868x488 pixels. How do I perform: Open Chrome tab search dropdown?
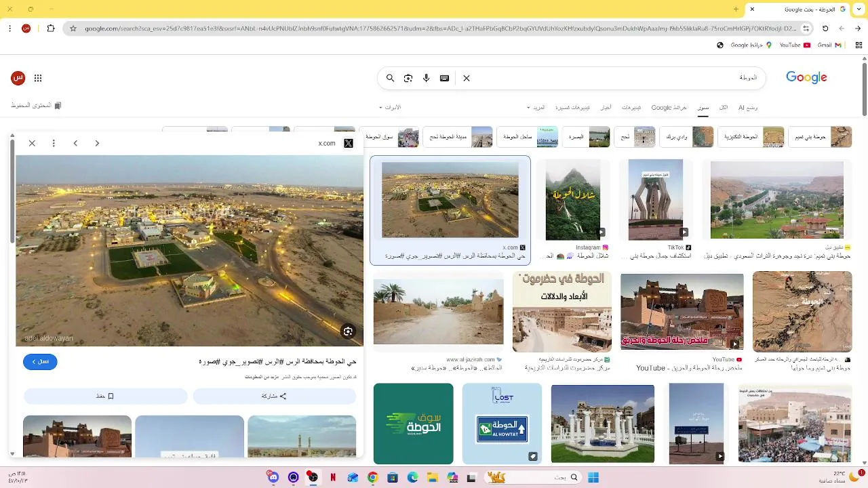click(858, 9)
